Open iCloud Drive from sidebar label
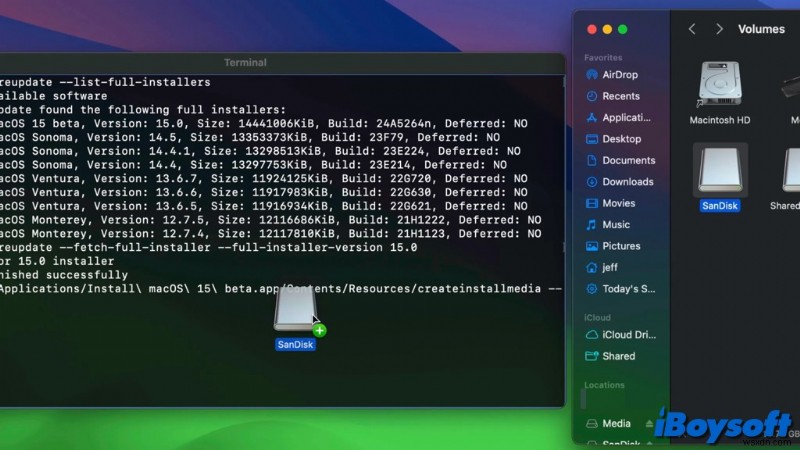The height and width of the screenshot is (450, 800). (x=629, y=335)
